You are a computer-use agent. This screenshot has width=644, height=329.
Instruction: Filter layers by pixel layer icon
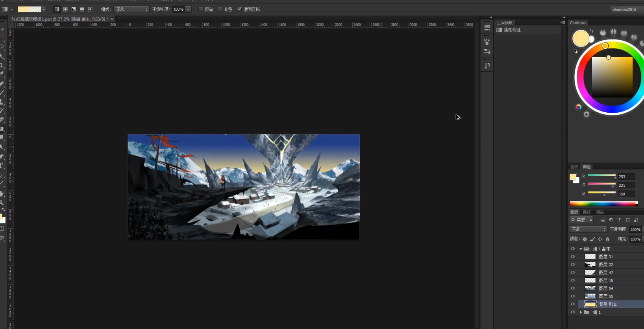click(603, 220)
